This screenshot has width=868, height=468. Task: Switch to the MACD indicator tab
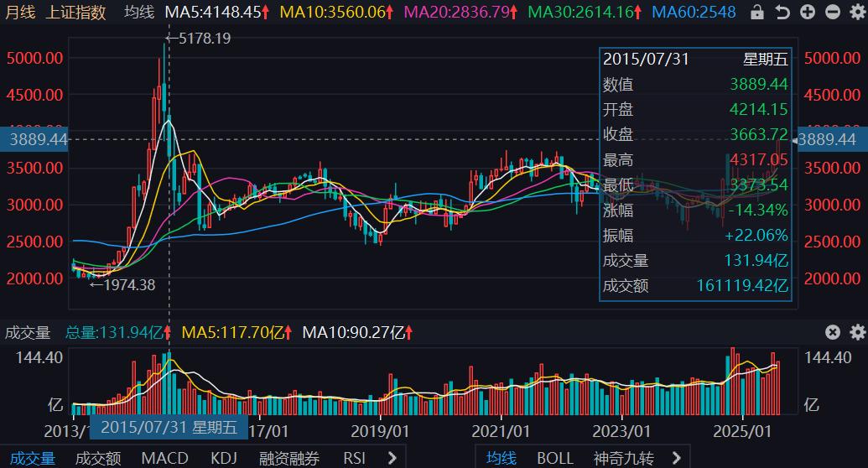click(x=164, y=459)
